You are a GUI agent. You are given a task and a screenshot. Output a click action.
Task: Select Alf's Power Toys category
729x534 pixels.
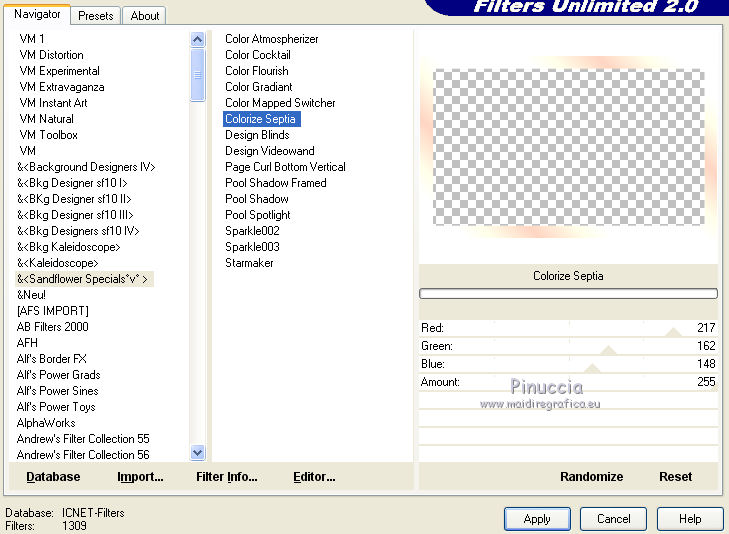(56, 407)
